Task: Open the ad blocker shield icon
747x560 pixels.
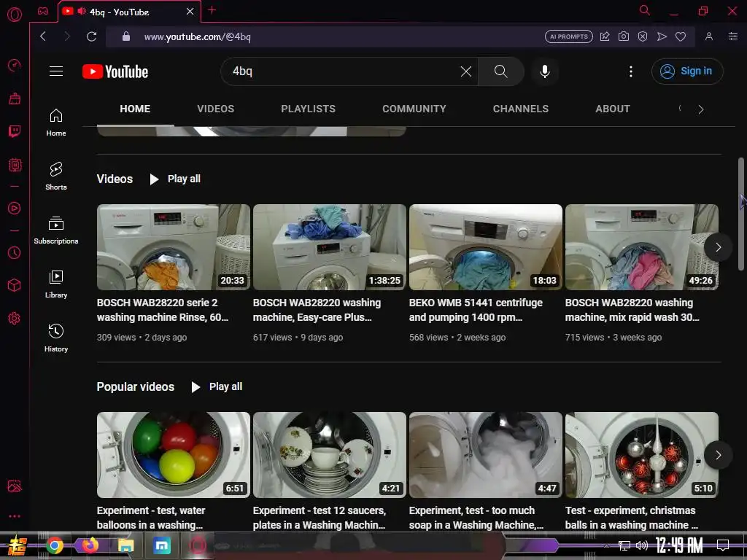Action: click(x=643, y=36)
